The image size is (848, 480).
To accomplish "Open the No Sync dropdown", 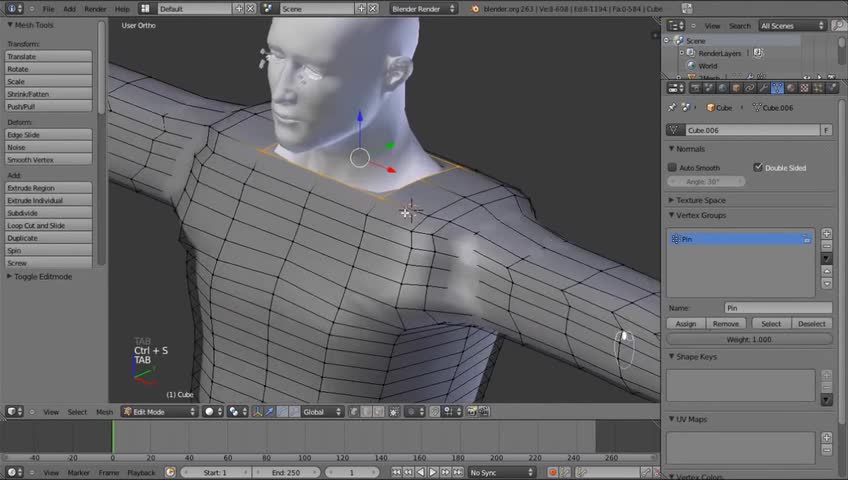I will (x=503, y=472).
